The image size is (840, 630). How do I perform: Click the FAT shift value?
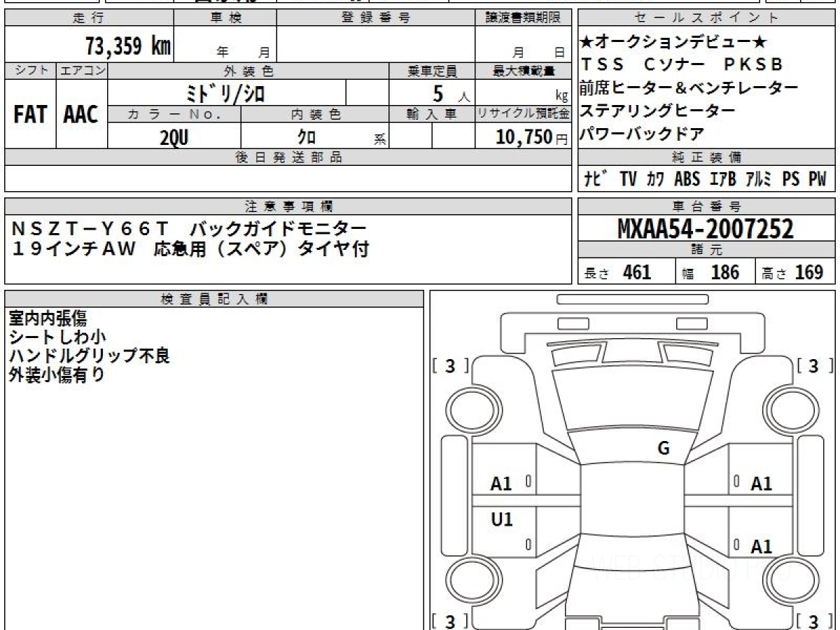30,115
